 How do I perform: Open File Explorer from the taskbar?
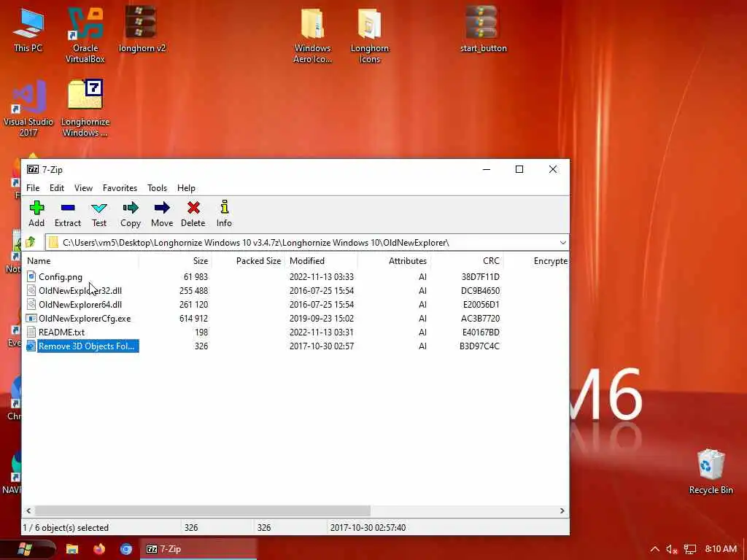[x=72, y=549]
